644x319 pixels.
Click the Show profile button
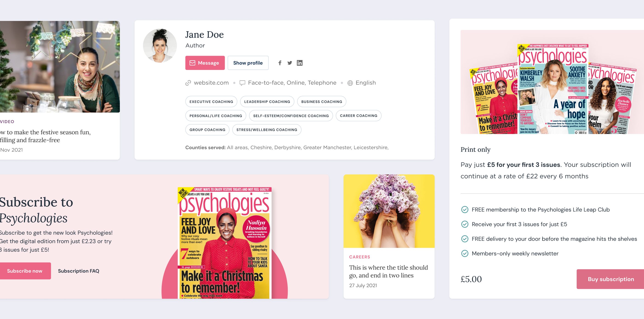tap(248, 63)
